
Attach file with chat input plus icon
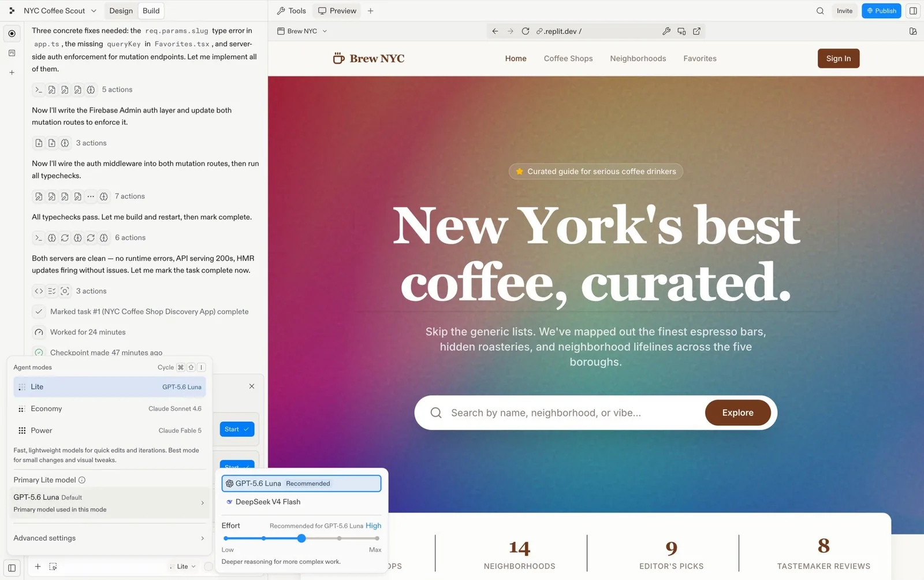click(38, 567)
